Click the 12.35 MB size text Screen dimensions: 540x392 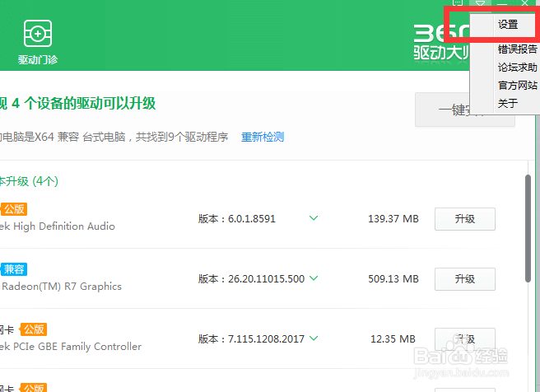click(393, 339)
